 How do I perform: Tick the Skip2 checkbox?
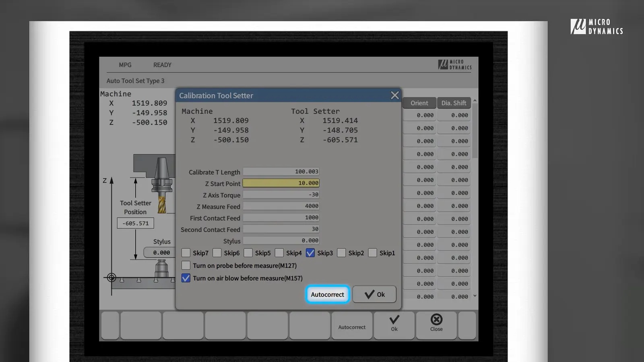341,253
